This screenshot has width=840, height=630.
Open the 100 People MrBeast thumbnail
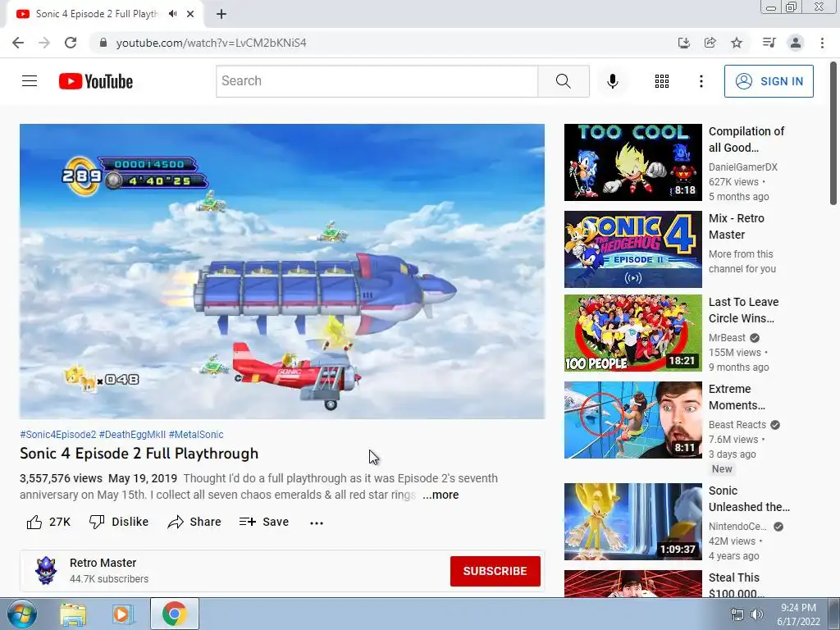click(632, 333)
